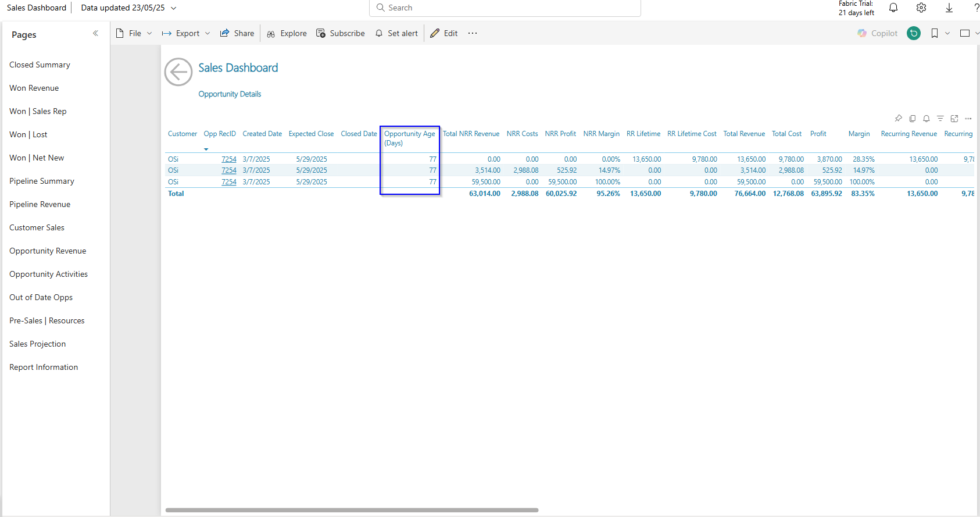
Task: Open the Customer Sales page
Action: 37,227
